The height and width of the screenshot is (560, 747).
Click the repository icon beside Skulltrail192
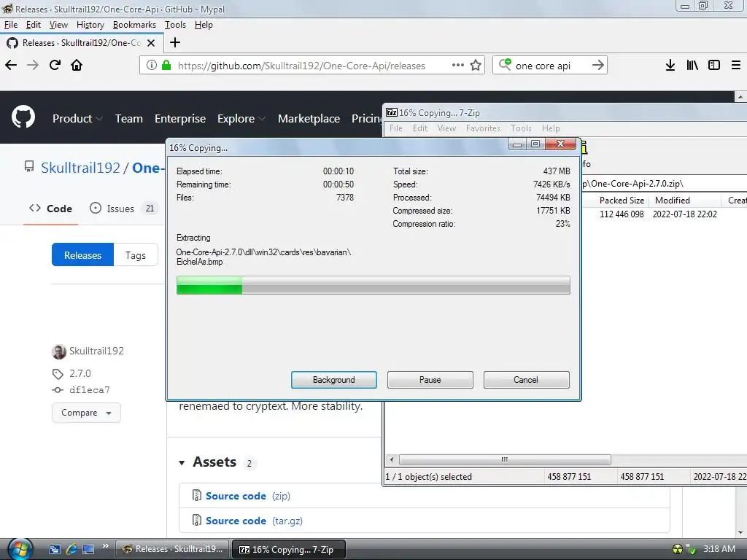coord(29,167)
